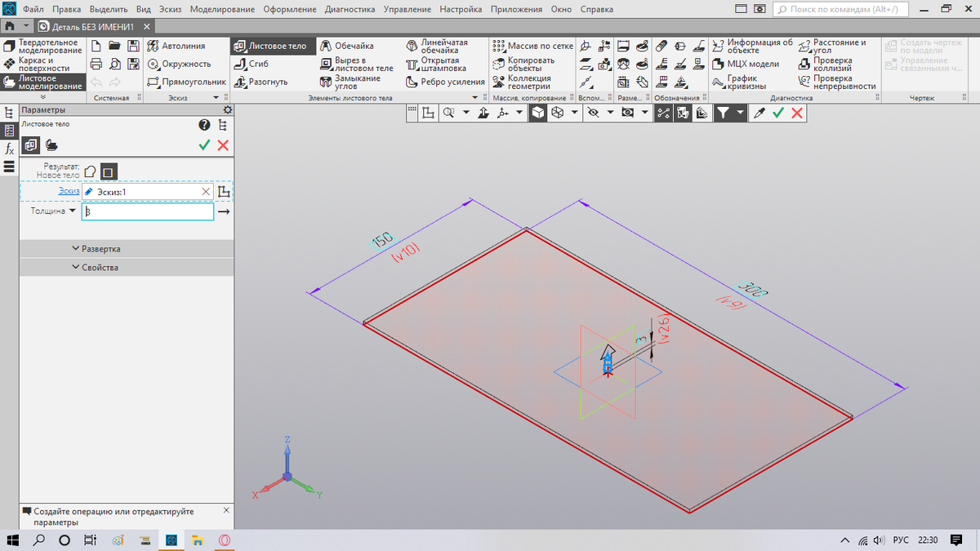Open График кривизны curvature graph

739,82
